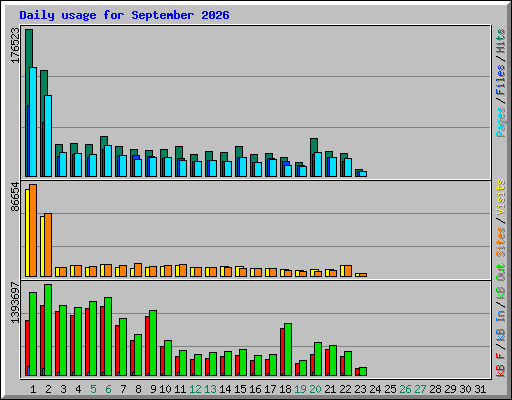Select day 10 on the x-axis
Viewport: 512px width, 400px height.
[165, 389]
